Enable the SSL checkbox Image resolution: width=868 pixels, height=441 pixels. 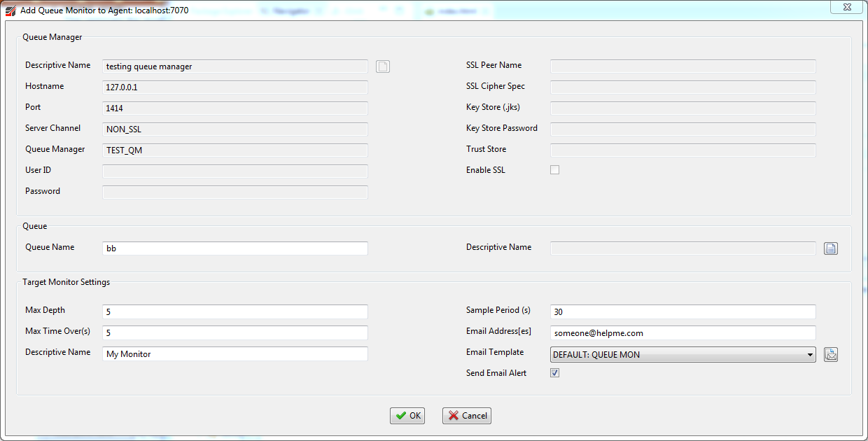(x=554, y=170)
